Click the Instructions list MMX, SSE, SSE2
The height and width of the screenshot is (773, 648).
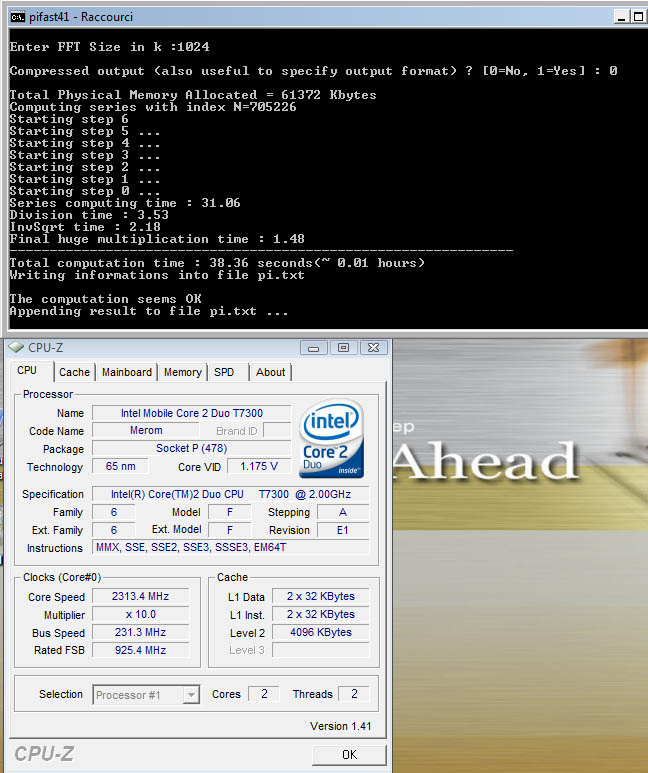[231, 547]
